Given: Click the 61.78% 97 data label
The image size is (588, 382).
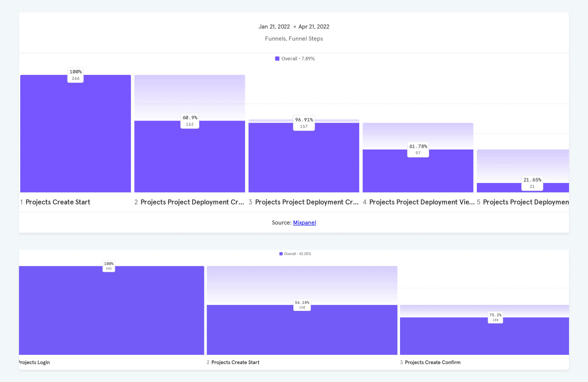Looking at the screenshot, I should click(418, 150).
